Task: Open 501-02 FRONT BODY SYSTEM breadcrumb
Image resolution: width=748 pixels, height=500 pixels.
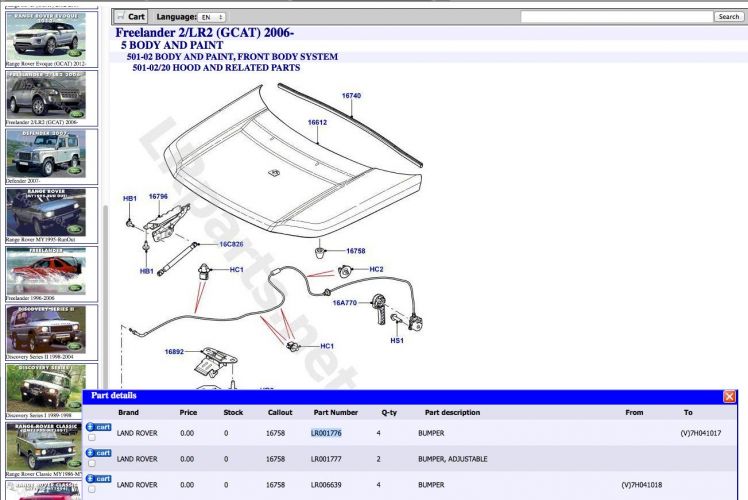Action: point(232,57)
